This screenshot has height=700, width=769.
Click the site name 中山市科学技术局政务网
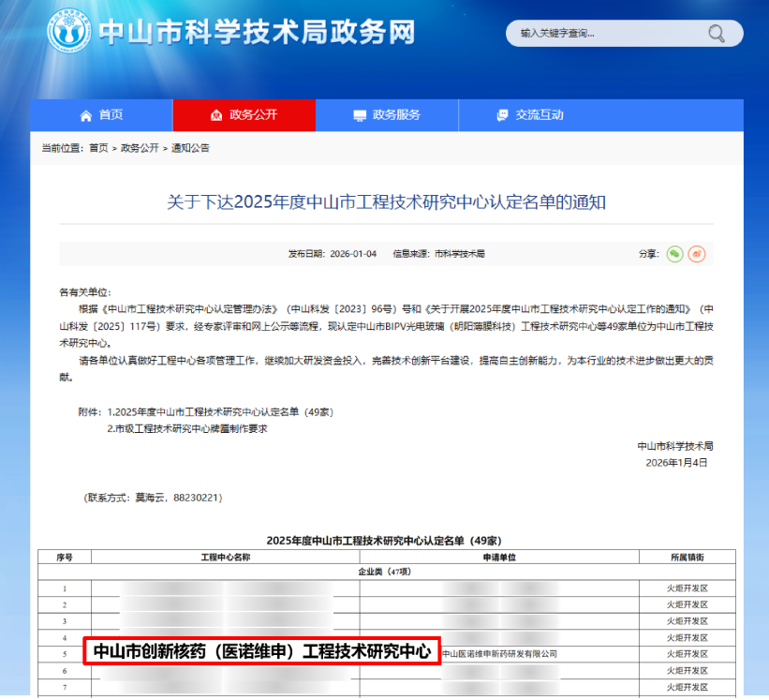(257, 33)
